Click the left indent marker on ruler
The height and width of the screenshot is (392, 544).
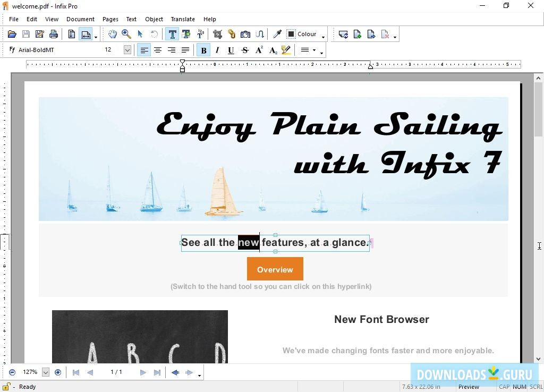click(x=183, y=66)
